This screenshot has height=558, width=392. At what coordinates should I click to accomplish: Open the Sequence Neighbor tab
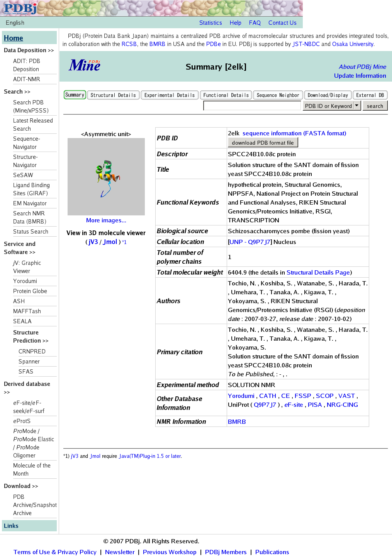pos(278,95)
